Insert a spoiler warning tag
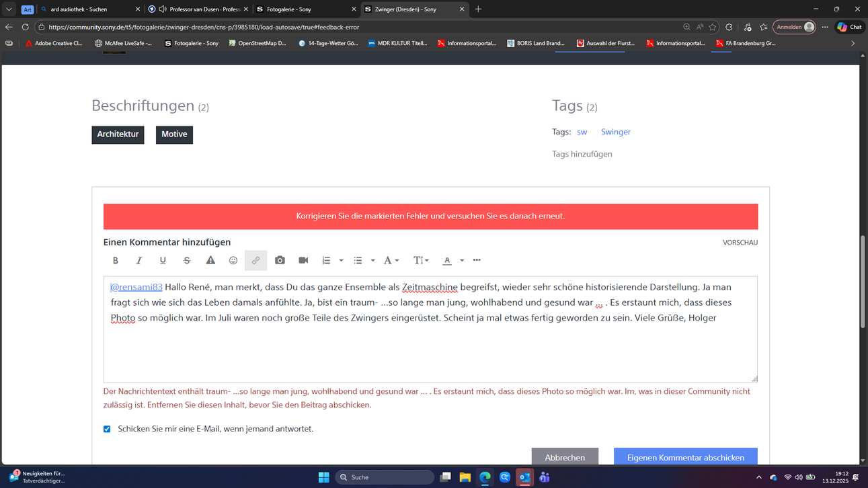Viewport: 868px width, 488px height. [x=210, y=261]
